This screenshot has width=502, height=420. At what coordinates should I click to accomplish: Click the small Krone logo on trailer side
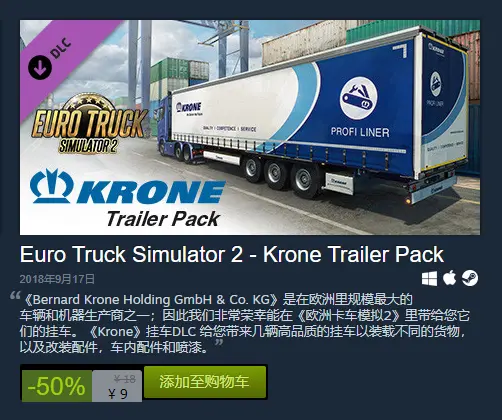189,108
